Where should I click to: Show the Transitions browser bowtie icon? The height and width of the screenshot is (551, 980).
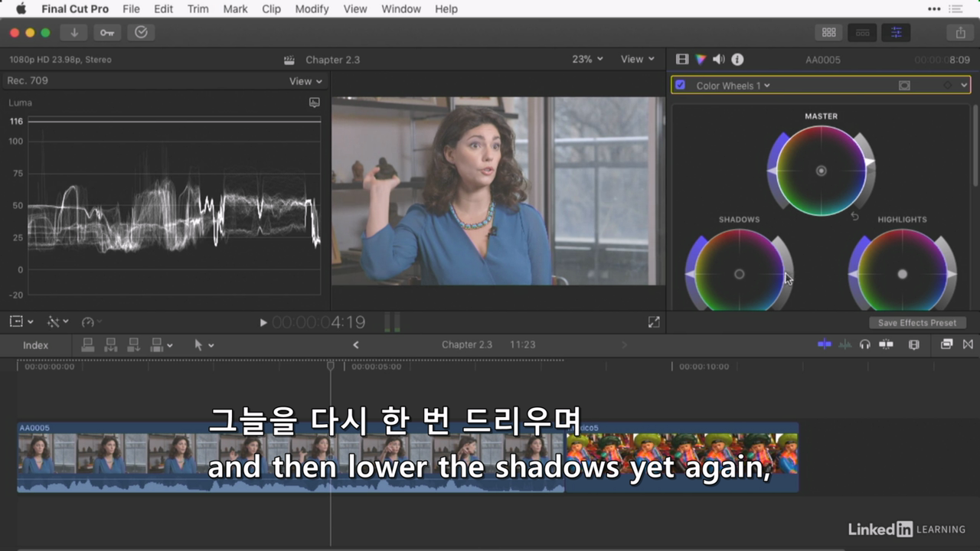click(x=968, y=344)
